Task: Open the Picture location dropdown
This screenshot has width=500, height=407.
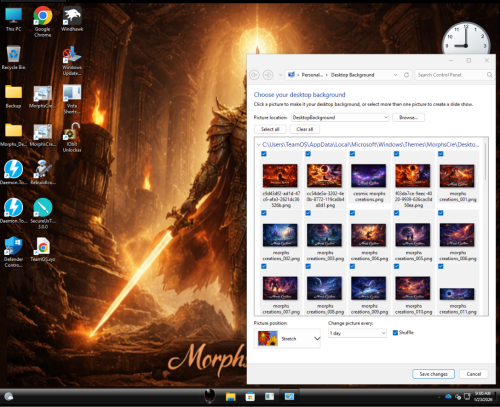Action: point(340,117)
